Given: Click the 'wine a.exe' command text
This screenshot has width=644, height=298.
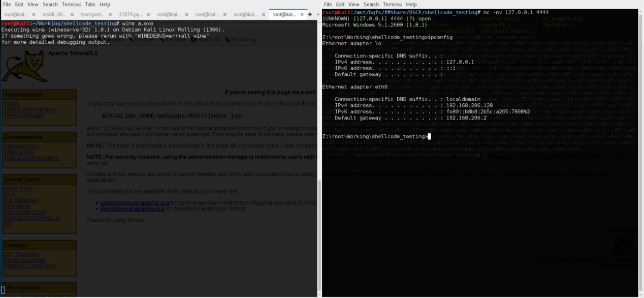Looking at the screenshot, I should coord(137,23).
